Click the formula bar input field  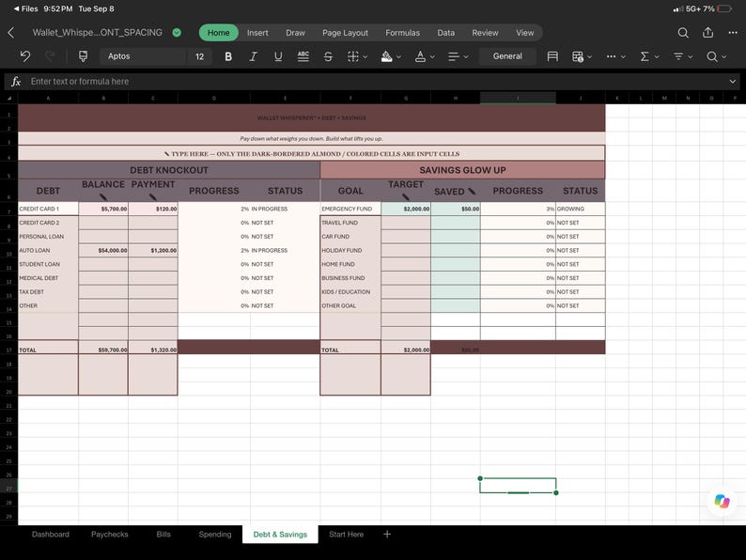tap(376, 82)
